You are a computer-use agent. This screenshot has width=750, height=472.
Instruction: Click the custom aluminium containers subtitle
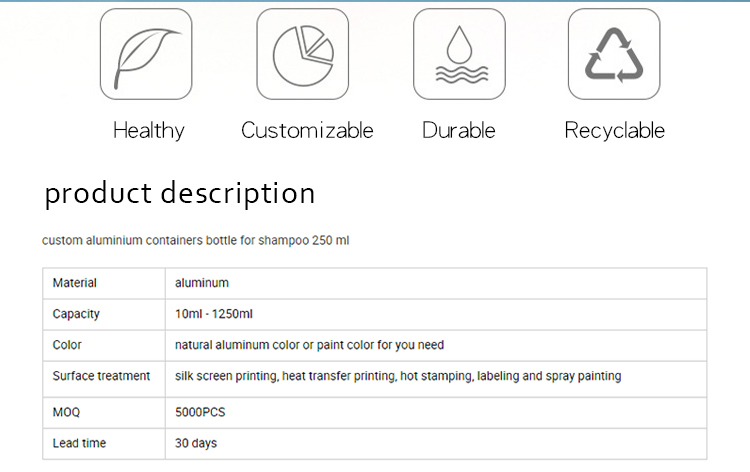click(x=196, y=240)
